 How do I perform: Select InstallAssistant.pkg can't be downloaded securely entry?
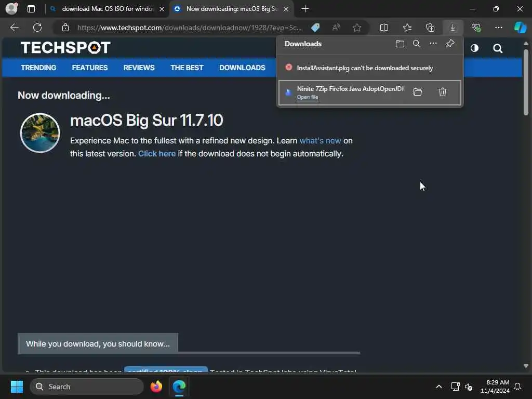(x=369, y=68)
